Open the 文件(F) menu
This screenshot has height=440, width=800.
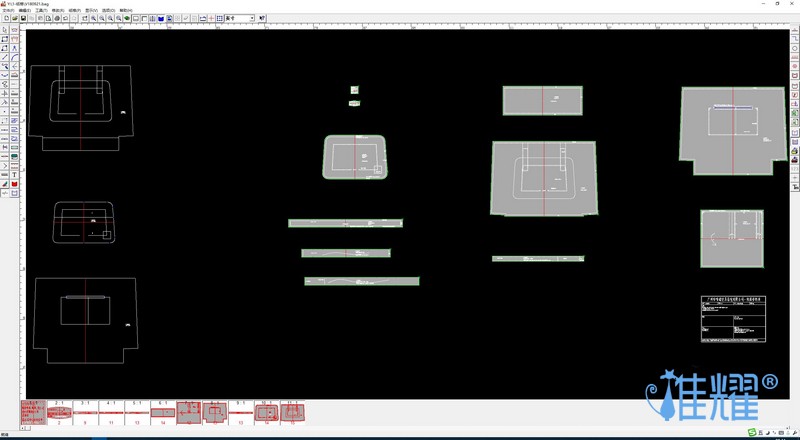click(10, 10)
